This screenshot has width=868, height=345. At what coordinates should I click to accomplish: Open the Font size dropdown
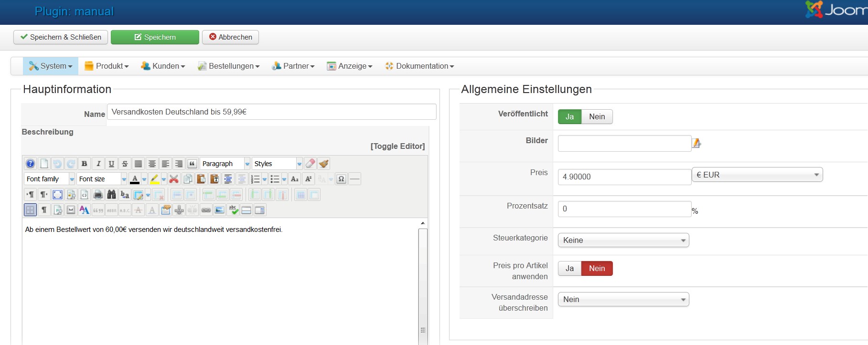coord(102,179)
